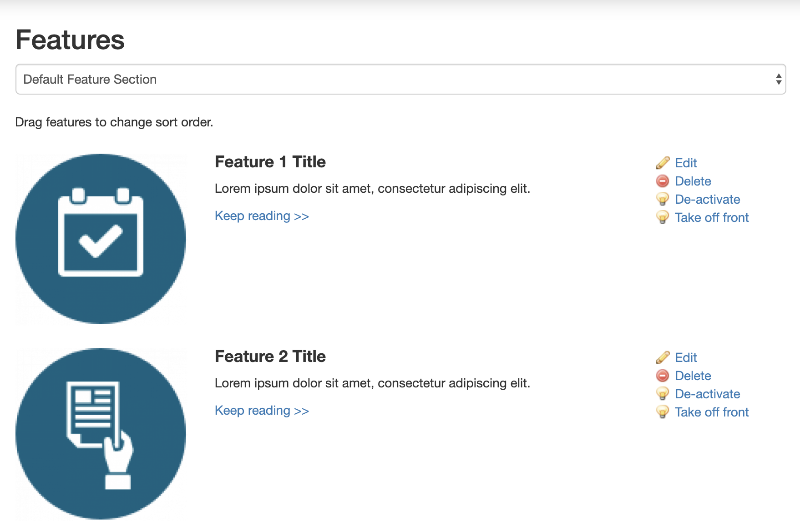
Task: Click the calendar checkmark image for Feature 1
Action: pos(101,239)
